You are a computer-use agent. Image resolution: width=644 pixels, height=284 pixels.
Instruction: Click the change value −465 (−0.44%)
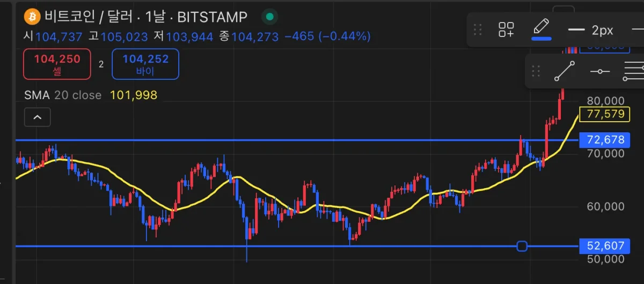pyautogui.click(x=327, y=36)
